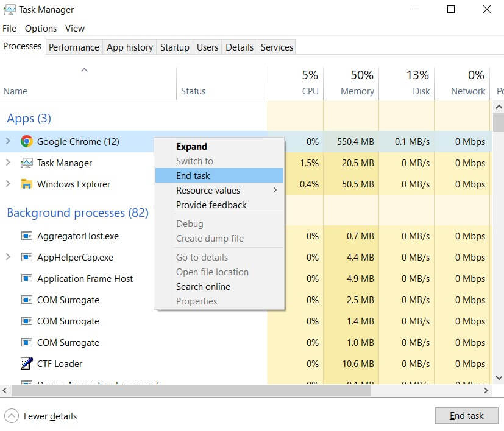
Task: Click the Task Manager title bar icon
Action: coord(9,10)
